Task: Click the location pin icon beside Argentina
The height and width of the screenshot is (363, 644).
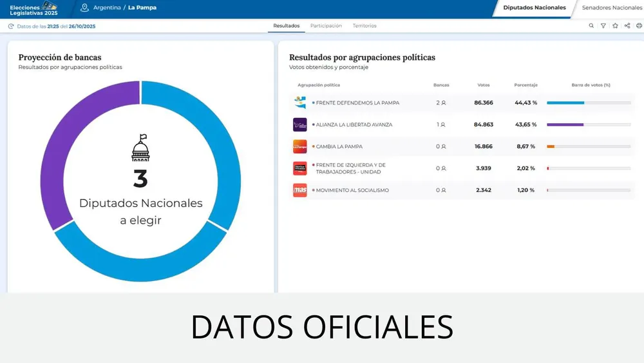Action: (84, 8)
